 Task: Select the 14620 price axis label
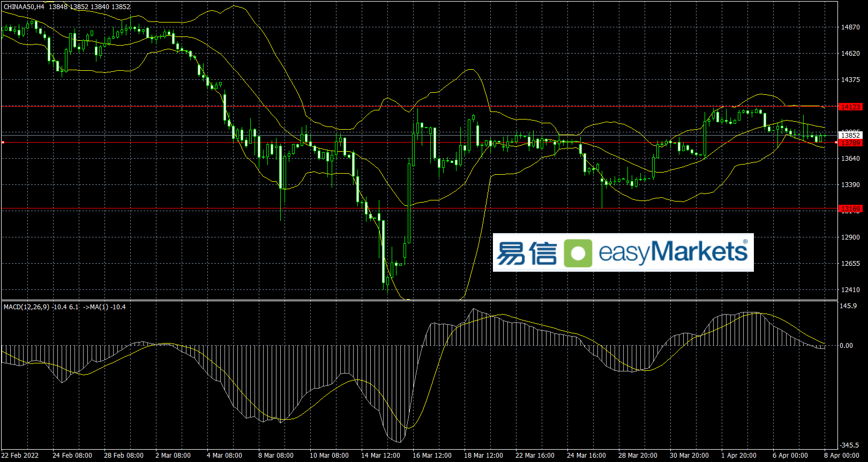pos(850,54)
